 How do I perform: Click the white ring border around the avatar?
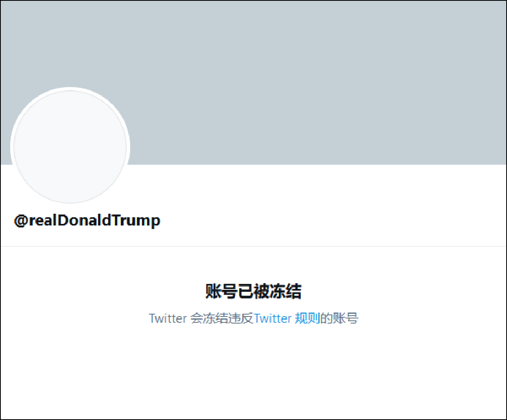[70, 89]
